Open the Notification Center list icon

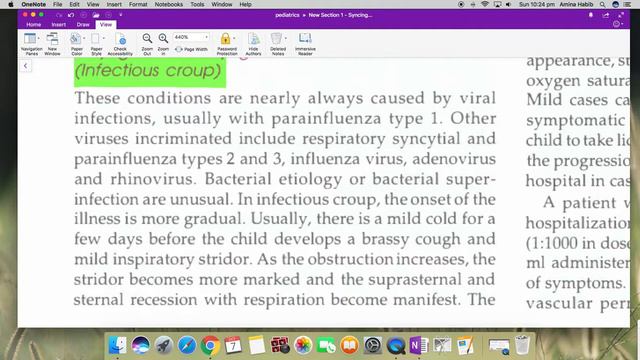click(x=627, y=4)
